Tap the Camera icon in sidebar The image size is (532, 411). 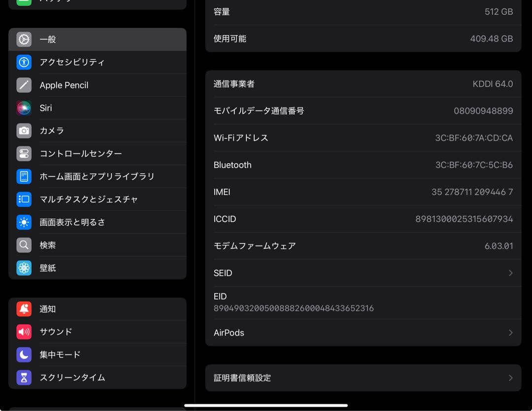[x=24, y=131]
